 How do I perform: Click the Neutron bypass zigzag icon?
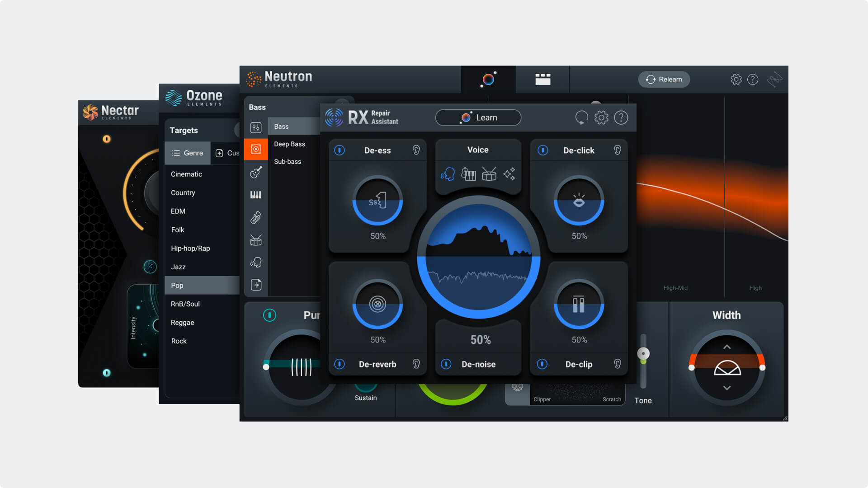[x=774, y=80]
